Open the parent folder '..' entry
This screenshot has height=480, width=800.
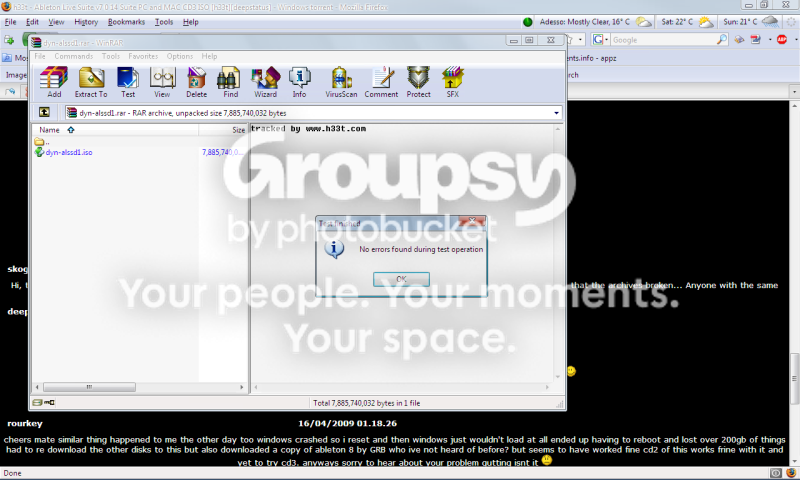click(x=42, y=142)
